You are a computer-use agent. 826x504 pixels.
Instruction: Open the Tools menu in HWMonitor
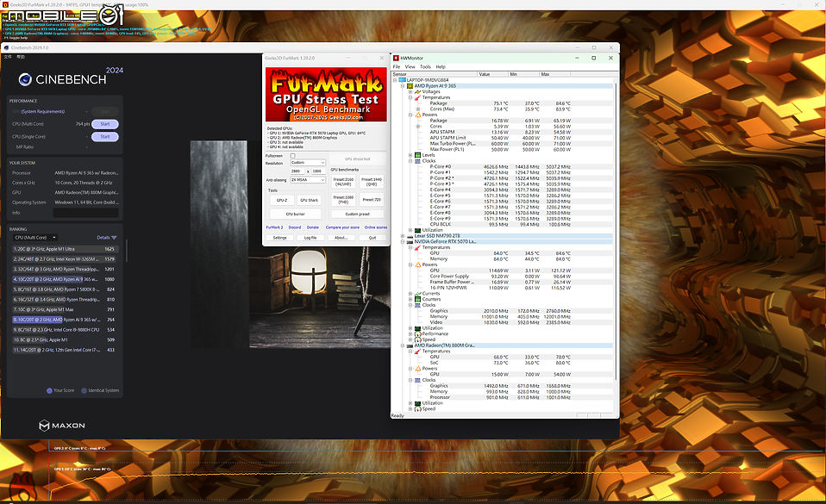[x=425, y=67]
